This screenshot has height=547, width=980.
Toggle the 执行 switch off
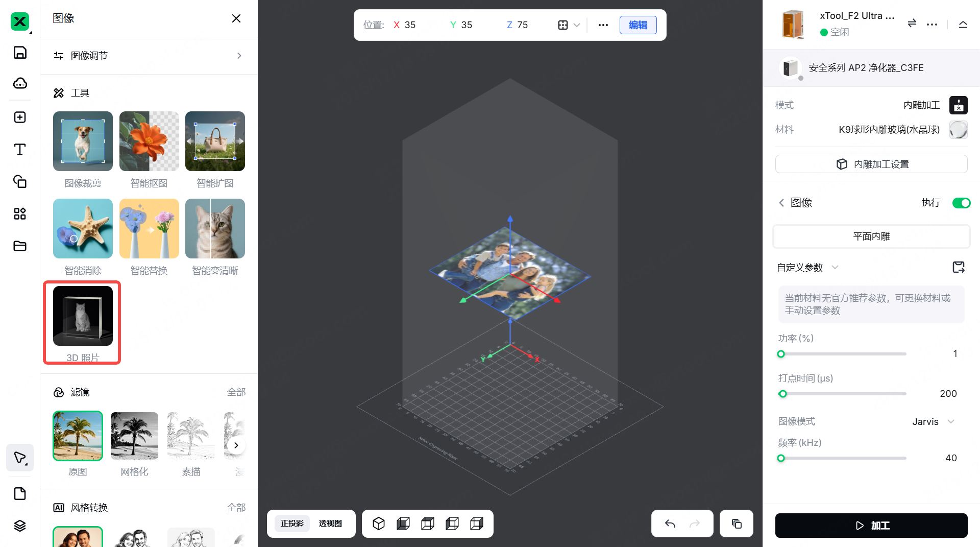pos(961,203)
